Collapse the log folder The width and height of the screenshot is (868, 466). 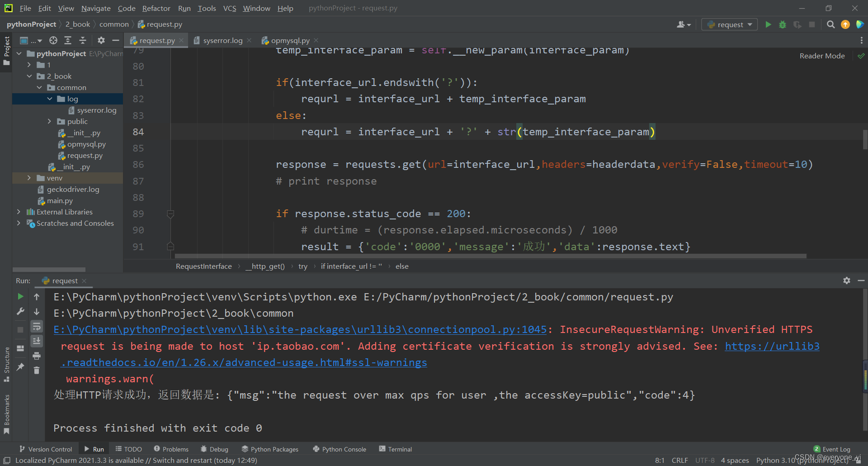50,99
